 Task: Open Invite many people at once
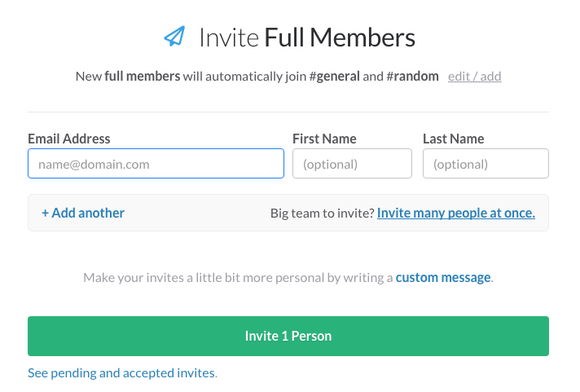(456, 213)
